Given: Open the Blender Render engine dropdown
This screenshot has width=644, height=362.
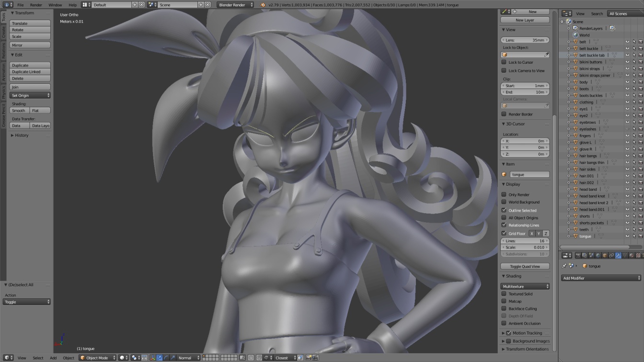Looking at the screenshot, I should click(x=235, y=5).
